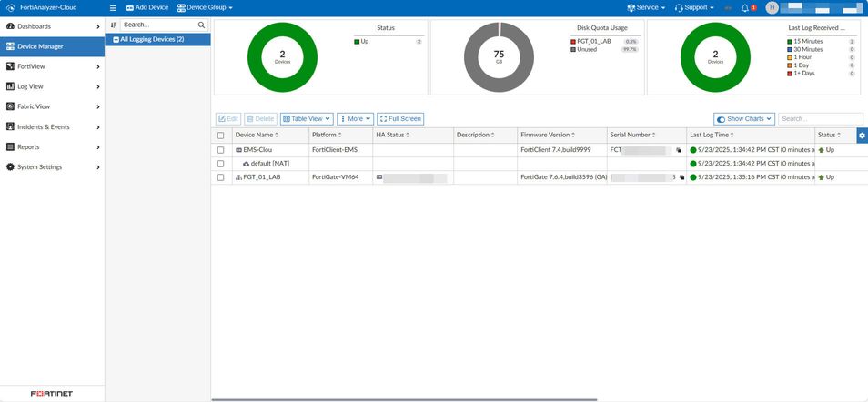Check the EMS-Clou device row checkbox
The height and width of the screenshot is (402, 868).
click(220, 149)
